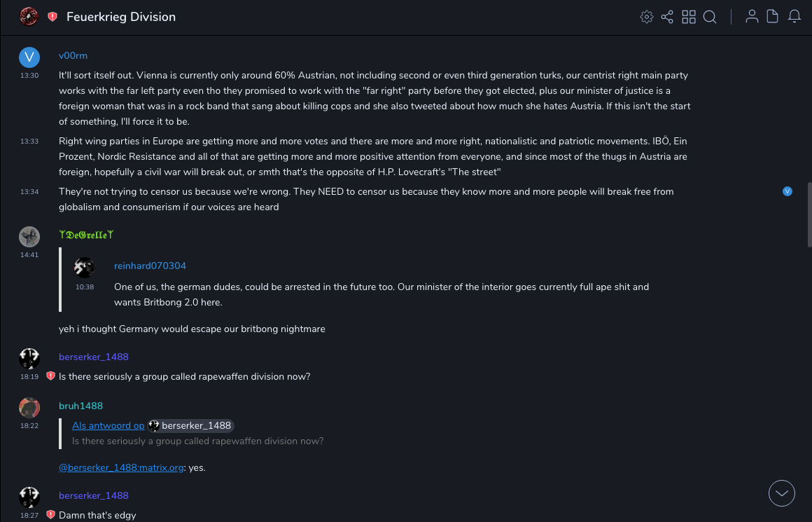This screenshot has width=812, height=522.
Task: Click the vertical scrollbar of the timeline
Action: [808, 210]
